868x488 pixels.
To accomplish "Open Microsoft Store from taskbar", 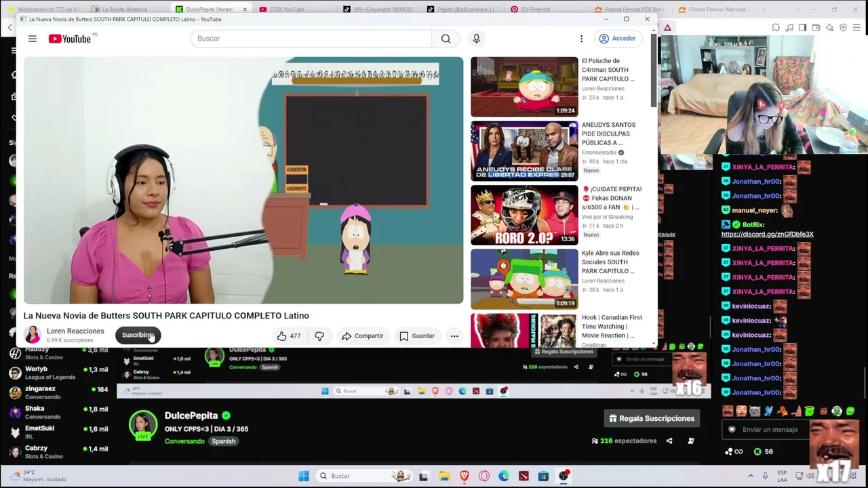I will [543, 476].
